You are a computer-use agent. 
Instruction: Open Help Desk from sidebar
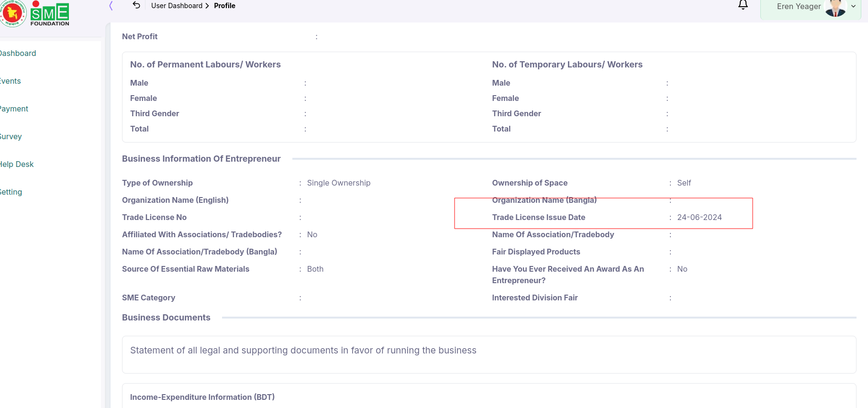(17, 164)
